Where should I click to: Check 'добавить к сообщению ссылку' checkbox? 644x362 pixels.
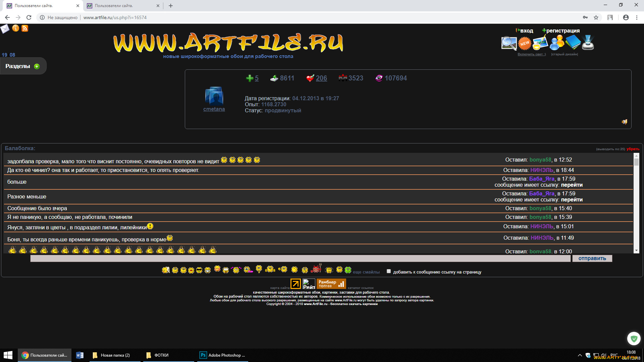(389, 271)
